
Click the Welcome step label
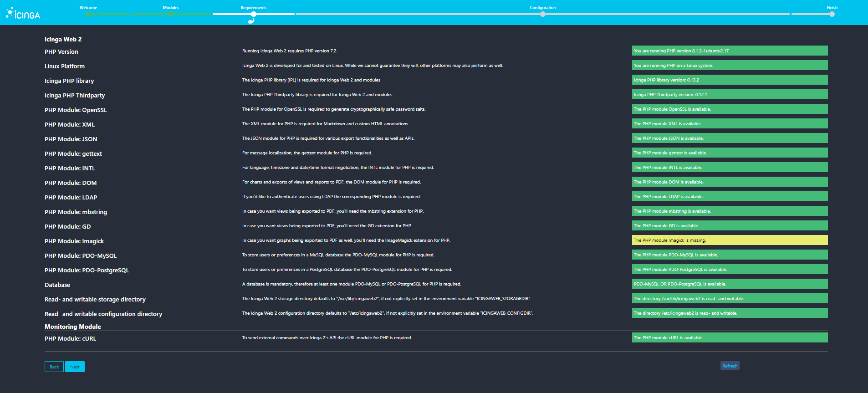point(88,8)
